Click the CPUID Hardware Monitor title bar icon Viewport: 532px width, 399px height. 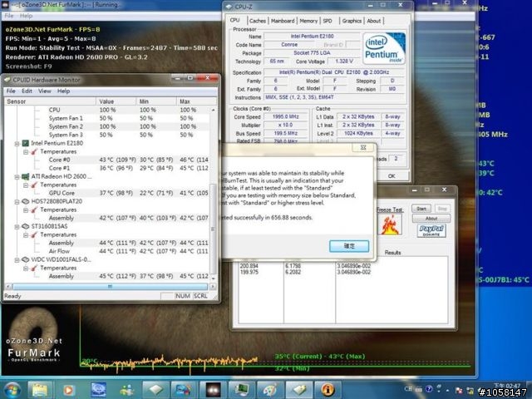(7, 80)
